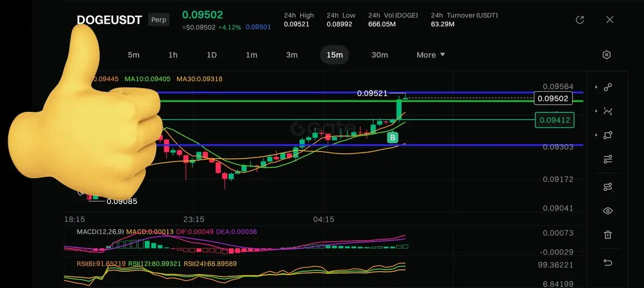Click the DEA:0.00036 value
Screen dimensions: 644x288
(236, 232)
